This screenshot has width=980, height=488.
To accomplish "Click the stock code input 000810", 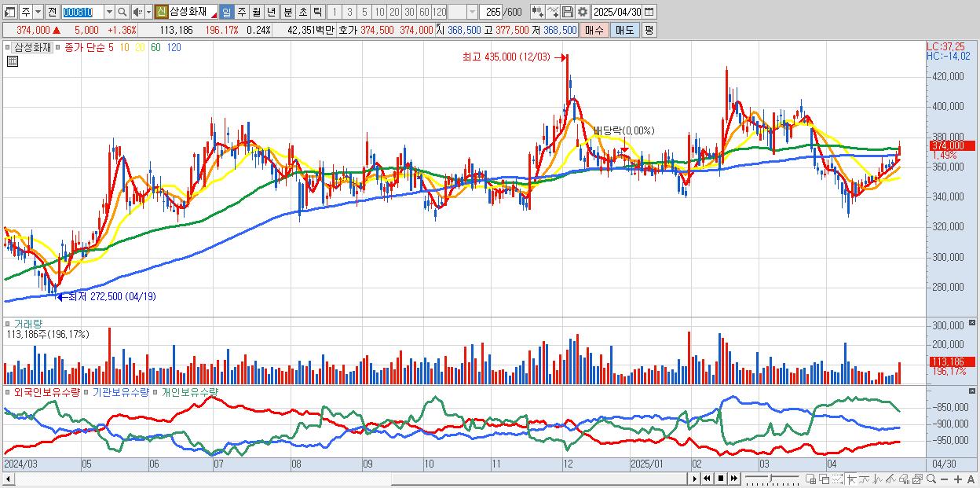I will pos(82,13).
